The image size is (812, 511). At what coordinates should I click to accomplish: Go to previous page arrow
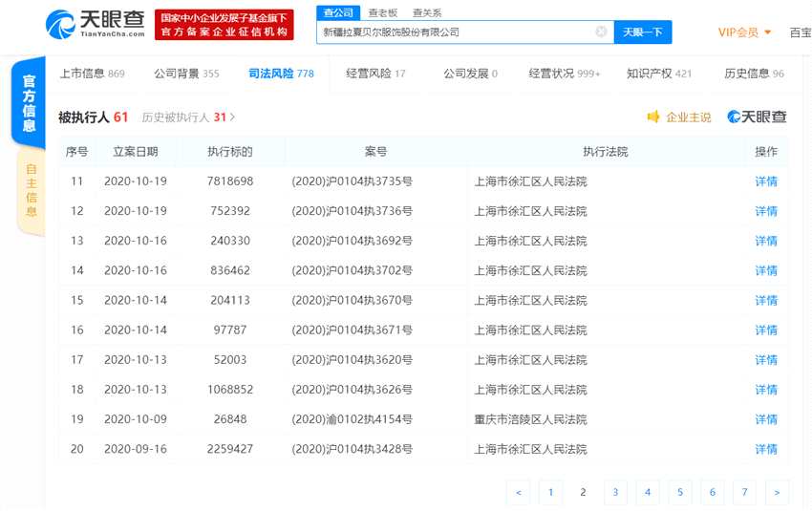[x=519, y=492]
